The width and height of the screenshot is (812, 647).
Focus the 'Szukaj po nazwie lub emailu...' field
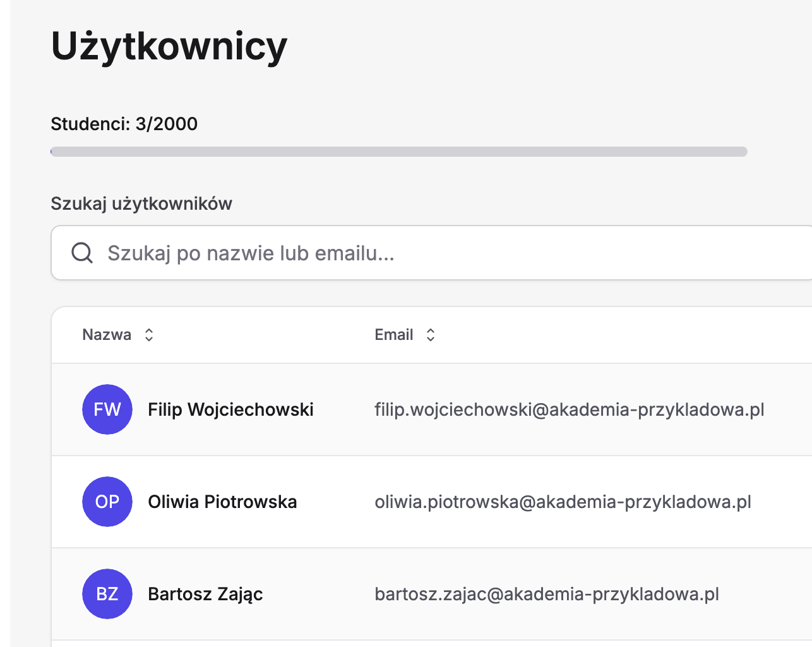point(432,253)
